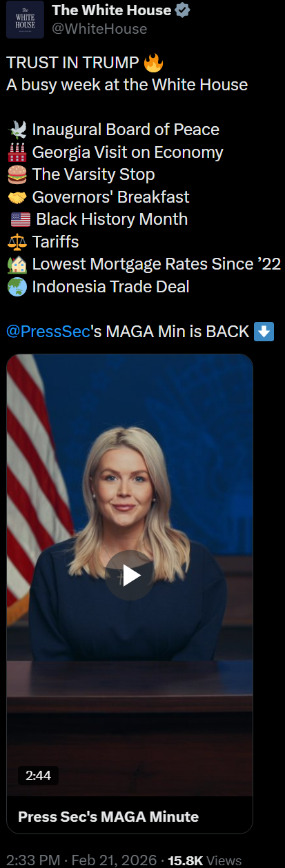Click the US flag emoji by Black History Month
This screenshot has height=868, width=285.
(x=21, y=219)
